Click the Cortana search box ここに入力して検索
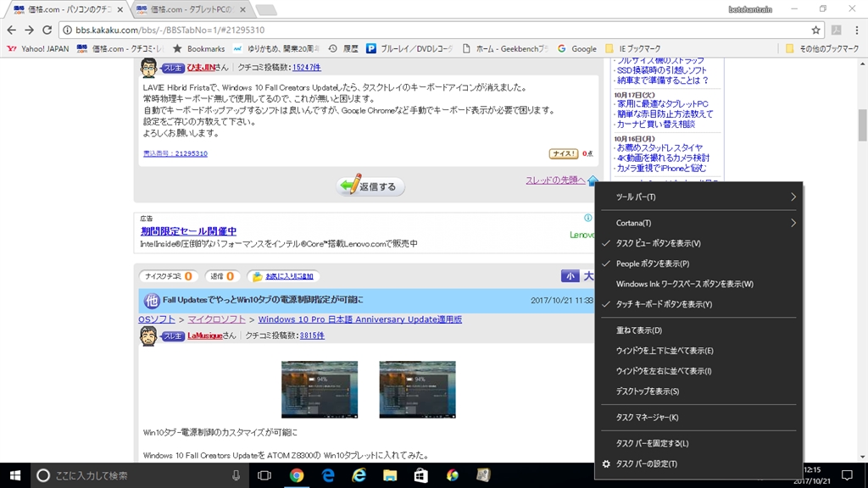This screenshot has height=488, width=868. coord(138,475)
